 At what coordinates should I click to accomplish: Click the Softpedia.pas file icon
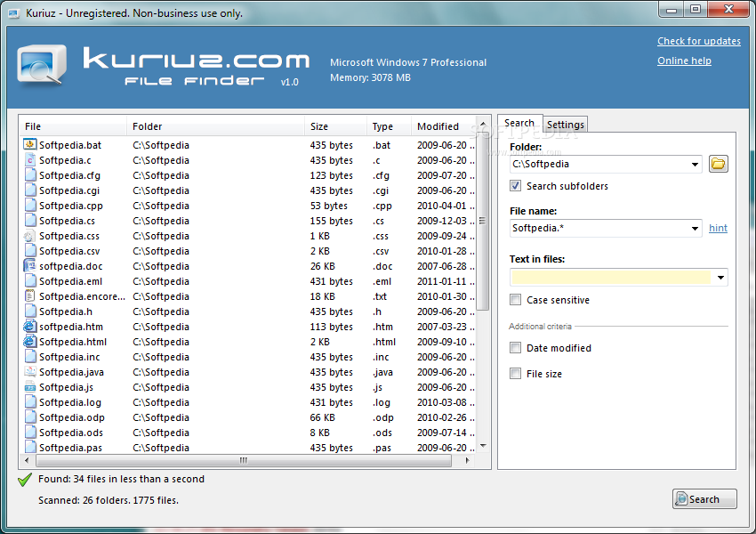pyautogui.click(x=30, y=447)
